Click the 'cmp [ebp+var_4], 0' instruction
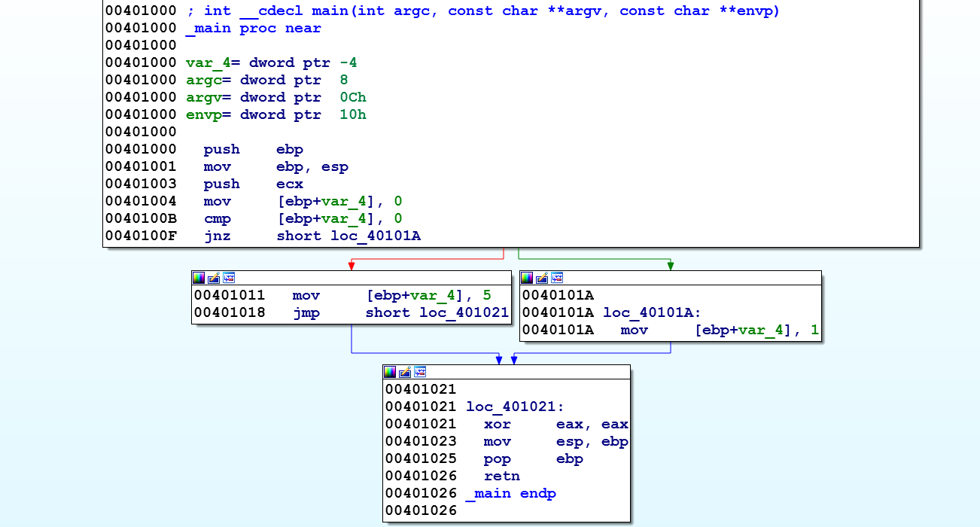980x527 pixels. (303, 219)
